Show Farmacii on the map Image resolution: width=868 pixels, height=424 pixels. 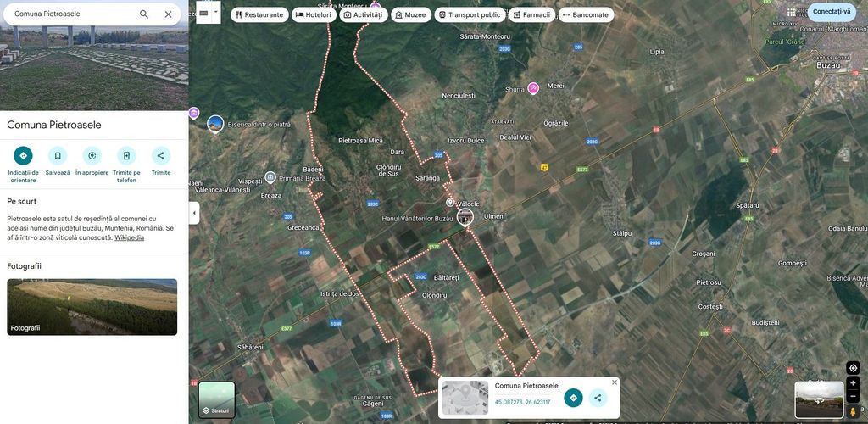point(531,14)
